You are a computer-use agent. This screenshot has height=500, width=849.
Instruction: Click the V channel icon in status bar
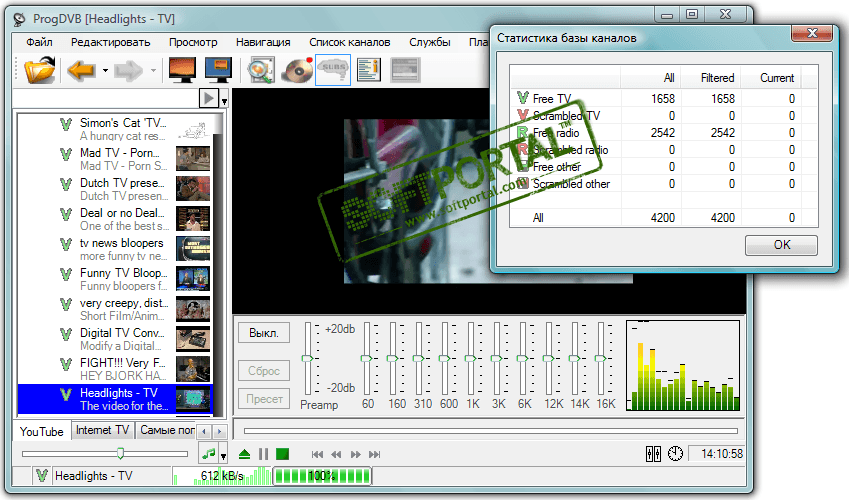pyautogui.click(x=42, y=476)
